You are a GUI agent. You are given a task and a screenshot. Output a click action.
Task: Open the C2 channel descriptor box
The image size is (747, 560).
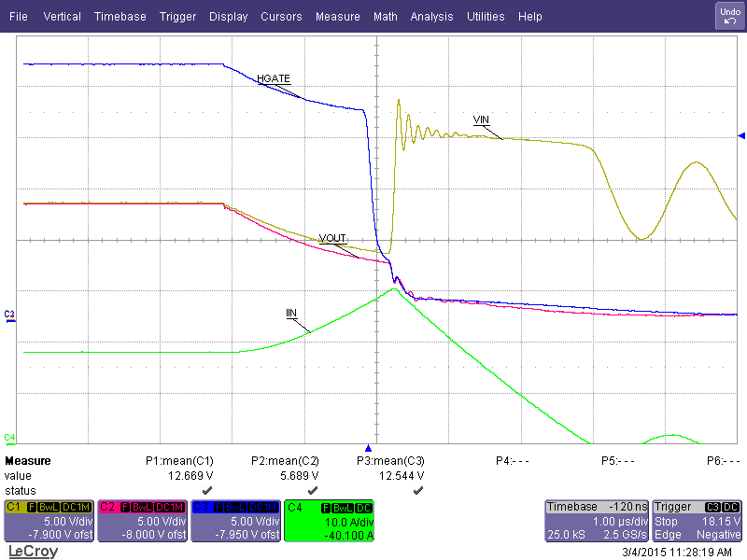[141, 521]
